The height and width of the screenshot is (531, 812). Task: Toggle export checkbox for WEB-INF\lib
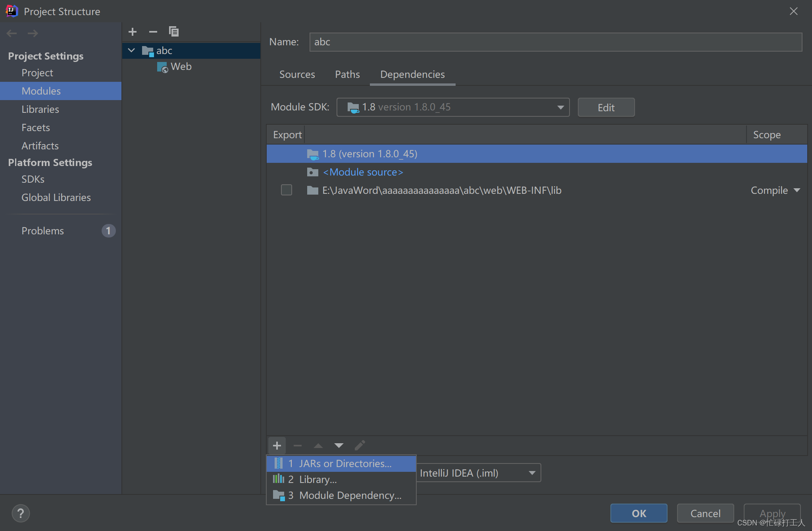click(287, 190)
